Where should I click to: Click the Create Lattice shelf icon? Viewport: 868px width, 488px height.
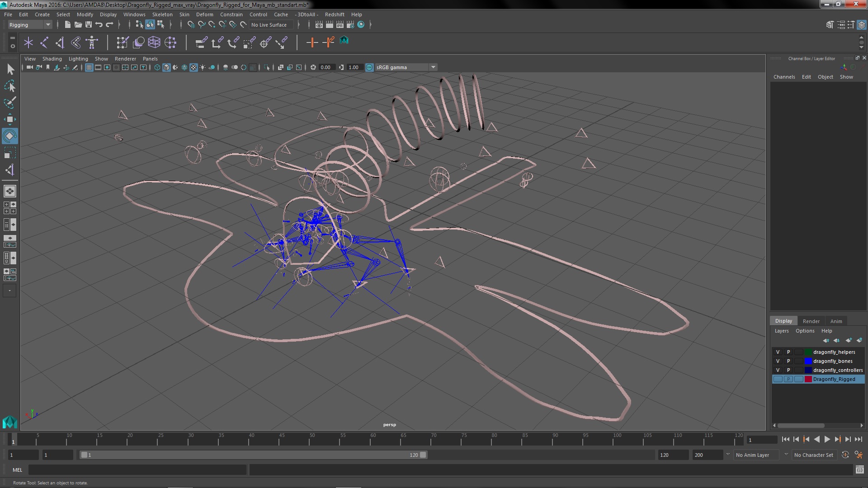(x=154, y=43)
